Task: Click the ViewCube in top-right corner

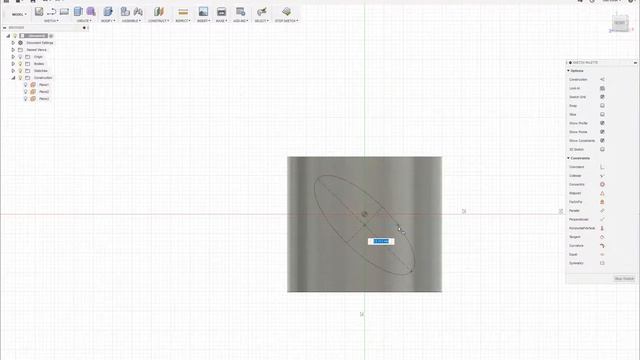Action: 620,23
